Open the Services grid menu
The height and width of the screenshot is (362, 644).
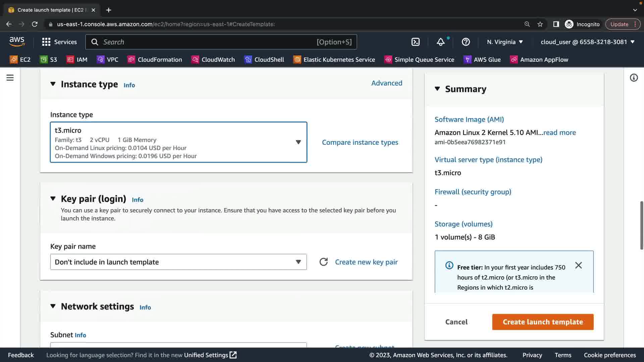click(x=59, y=42)
